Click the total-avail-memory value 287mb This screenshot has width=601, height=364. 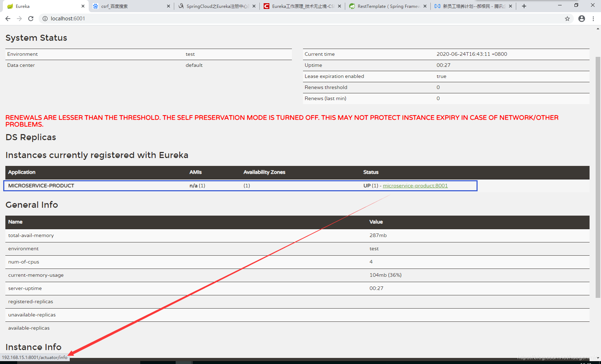click(x=378, y=235)
